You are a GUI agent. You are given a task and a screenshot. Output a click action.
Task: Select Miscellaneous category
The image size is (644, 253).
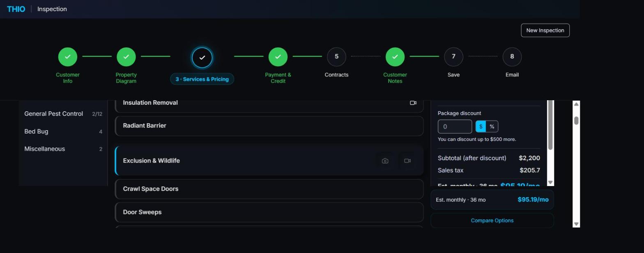click(63, 149)
